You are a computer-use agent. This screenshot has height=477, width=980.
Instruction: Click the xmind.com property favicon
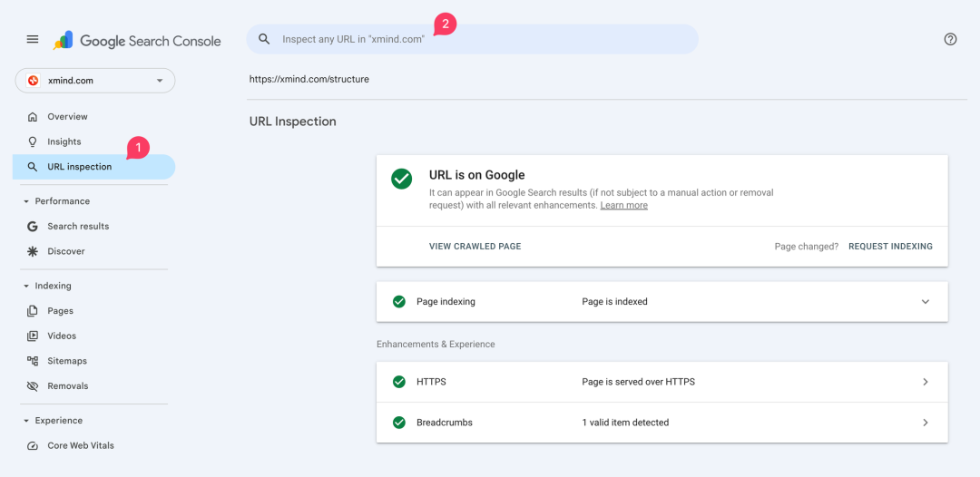(34, 81)
